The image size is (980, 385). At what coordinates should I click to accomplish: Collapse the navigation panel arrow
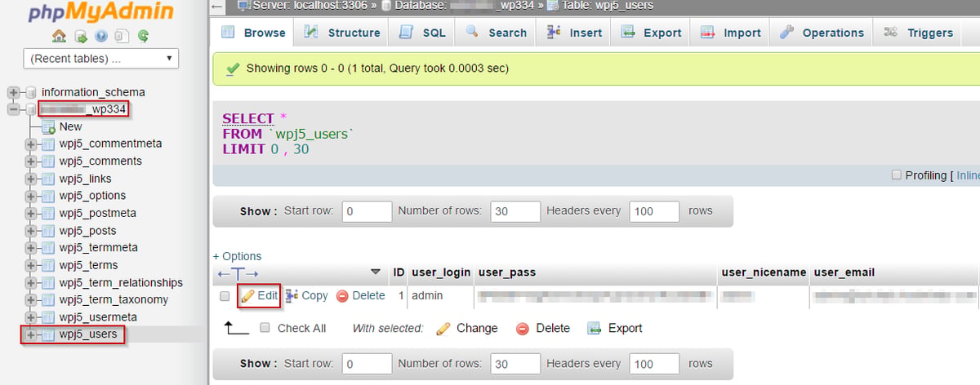coord(216,6)
